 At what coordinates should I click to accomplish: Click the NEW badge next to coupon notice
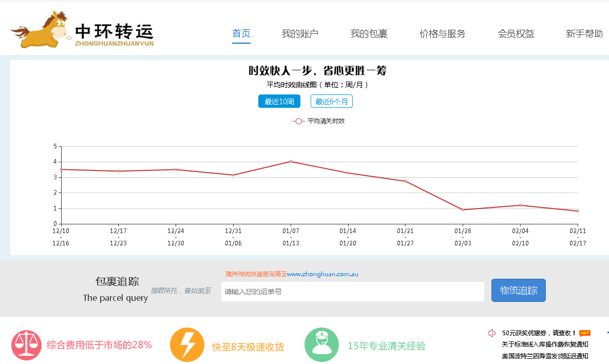coord(585,333)
